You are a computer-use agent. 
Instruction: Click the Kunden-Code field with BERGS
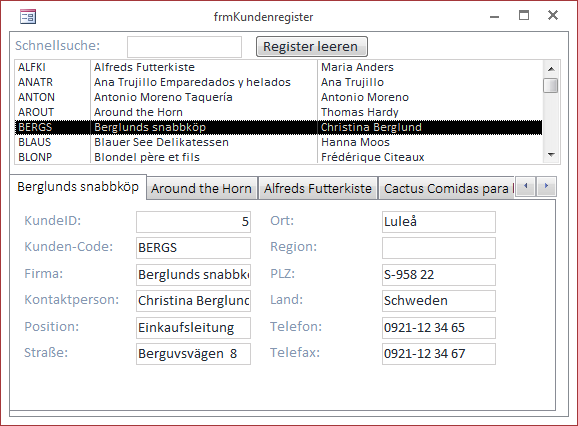pyautogui.click(x=194, y=248)
